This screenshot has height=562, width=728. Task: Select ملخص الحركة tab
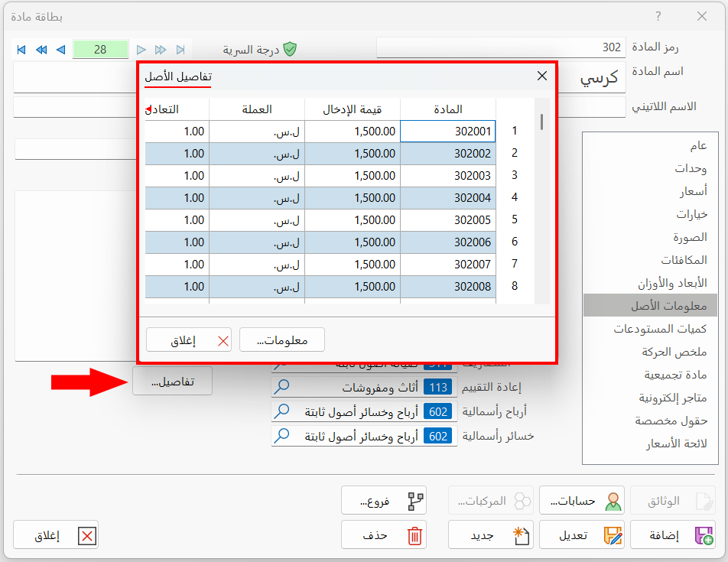pos(650,352)
